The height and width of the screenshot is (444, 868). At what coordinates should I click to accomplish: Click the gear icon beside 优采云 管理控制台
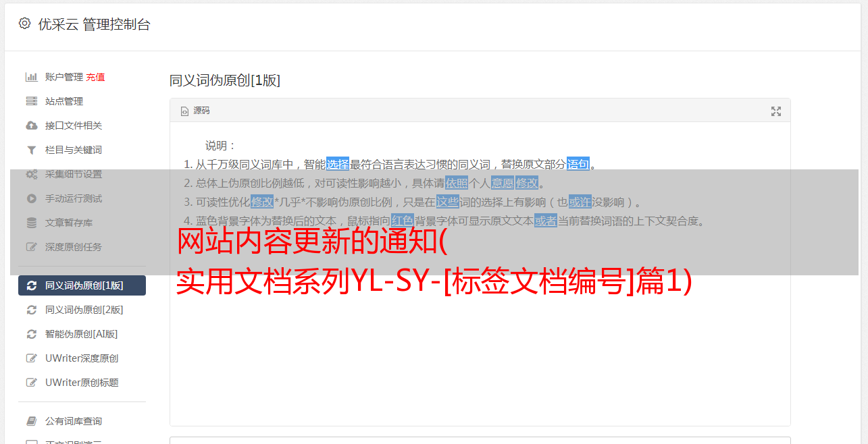[24, 24]
